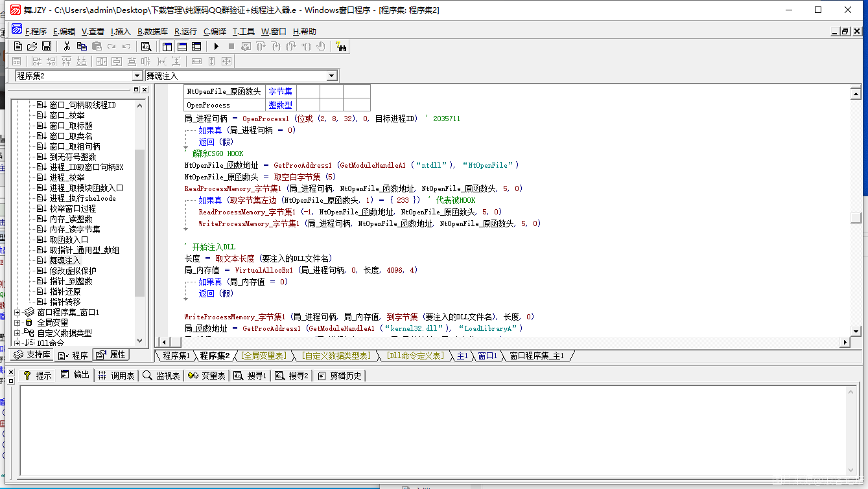Click the E-language logo icon in menu bar
868x489 pixels.
click(17, 29)
